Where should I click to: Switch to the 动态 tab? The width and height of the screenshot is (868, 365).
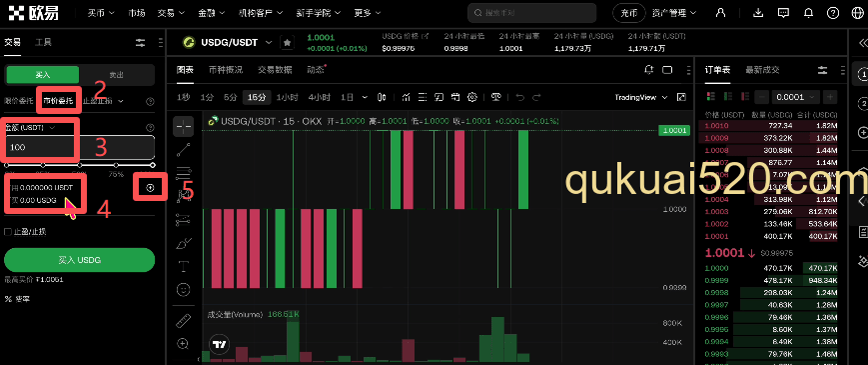coord(316,70)
